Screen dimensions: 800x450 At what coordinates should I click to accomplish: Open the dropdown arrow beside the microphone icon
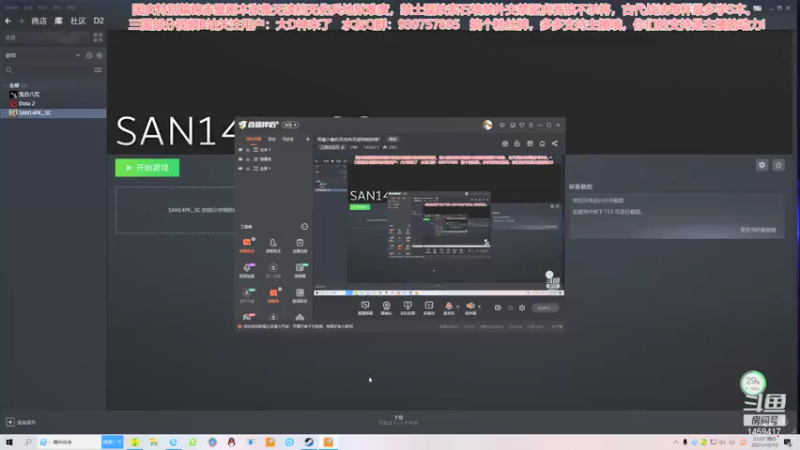coord(457,307)
